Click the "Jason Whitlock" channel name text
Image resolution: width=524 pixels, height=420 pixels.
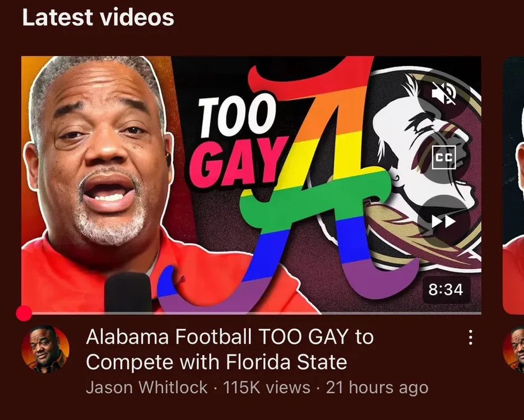(146, 388)
